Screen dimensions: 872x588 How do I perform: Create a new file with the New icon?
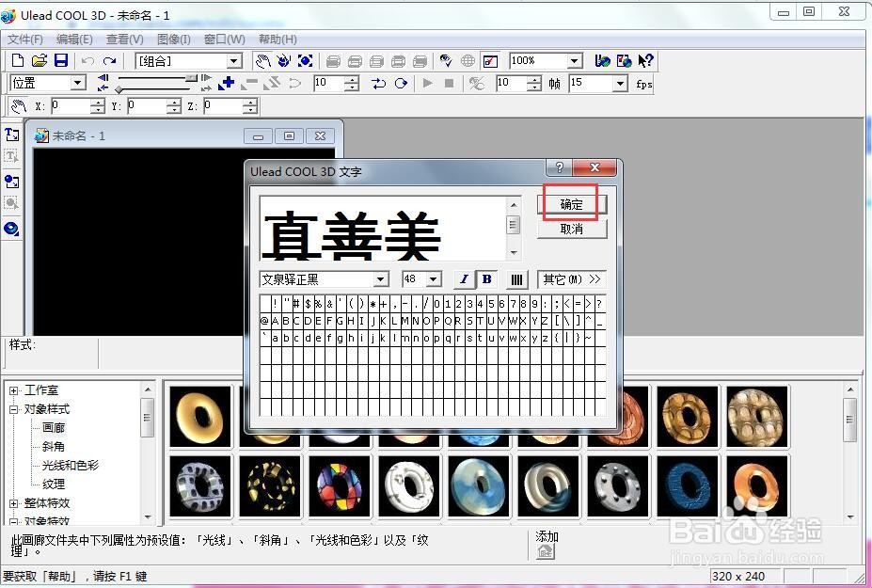[18, 60]
